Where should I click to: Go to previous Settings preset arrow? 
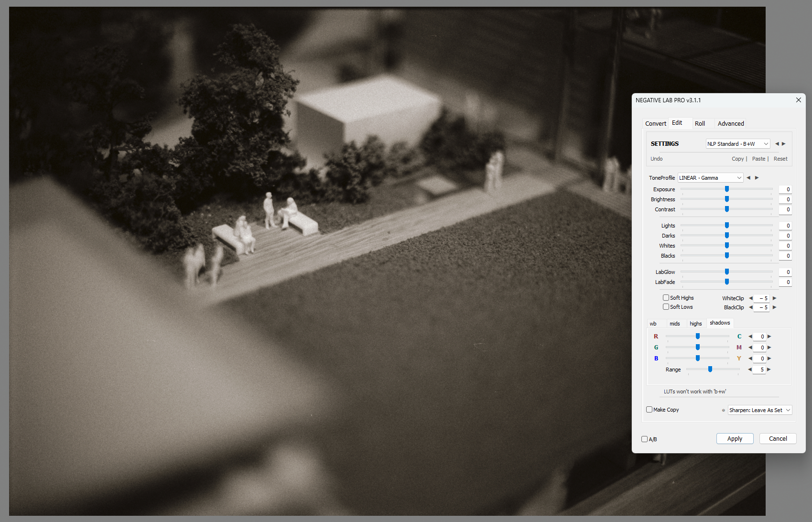tap(777, 144)
